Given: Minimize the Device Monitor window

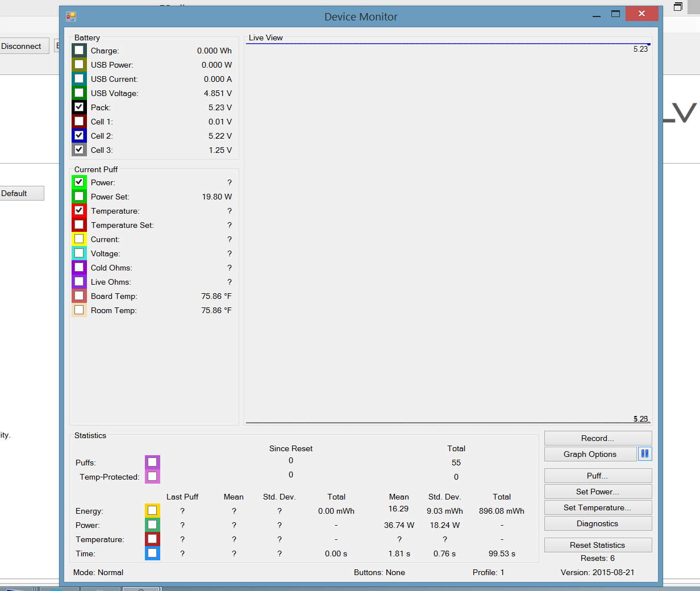Looking at the screenshot, I should tap(597, 15).
